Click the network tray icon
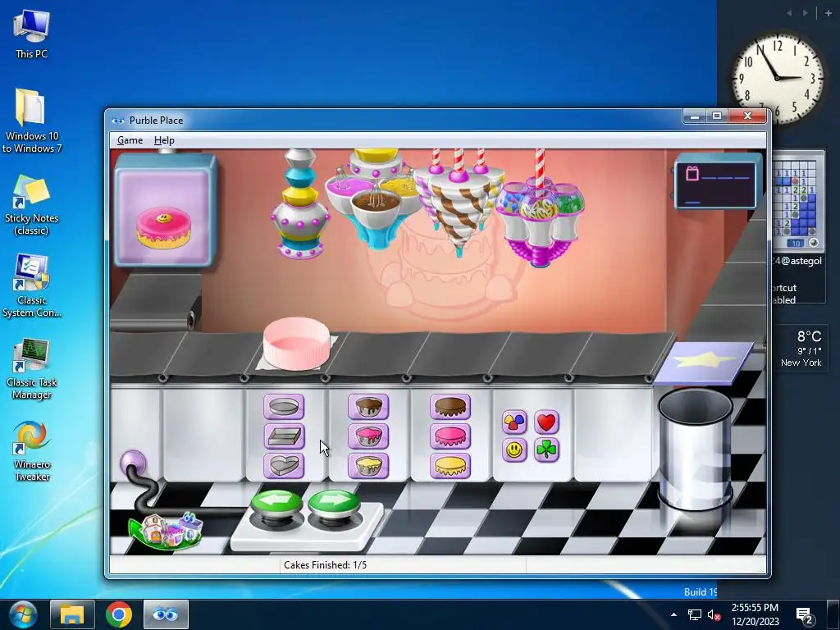840x630 pixels. click(x=694, y=614)
